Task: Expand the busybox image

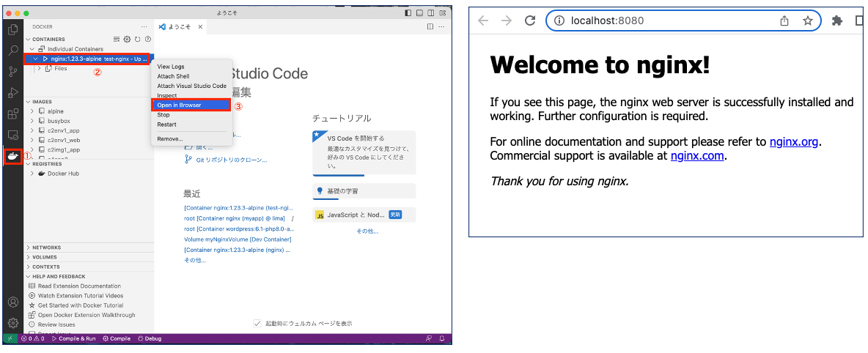Action: 32,121
